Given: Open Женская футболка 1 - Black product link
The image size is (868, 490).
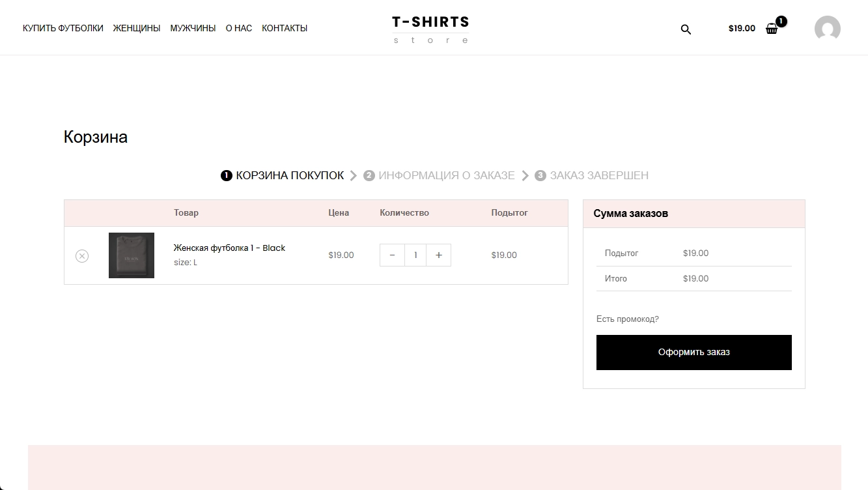Looking at the screenshot, I should point(229,248).
